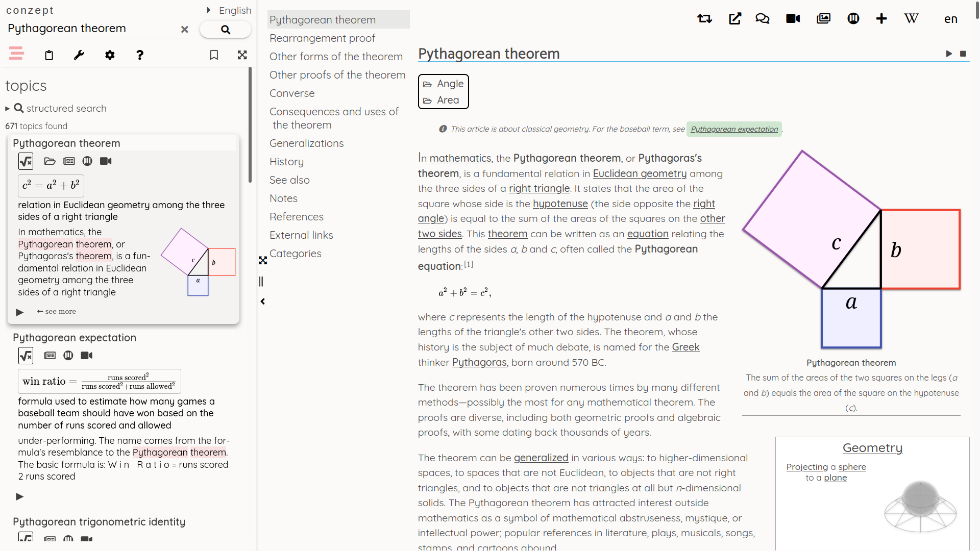Click the Wikipedia globe icon in top toolbar
980x551 pixels.
[853, 19]
